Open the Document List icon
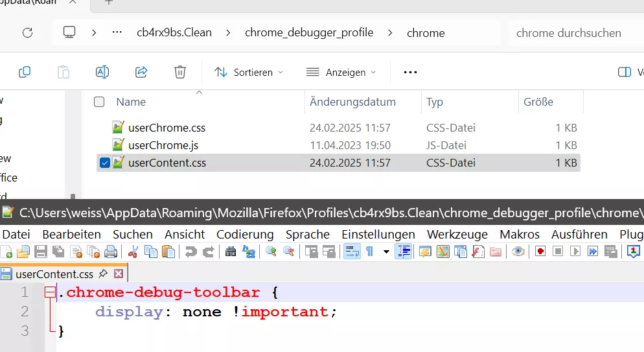This screenshot has width=644, height=352. 461,252
